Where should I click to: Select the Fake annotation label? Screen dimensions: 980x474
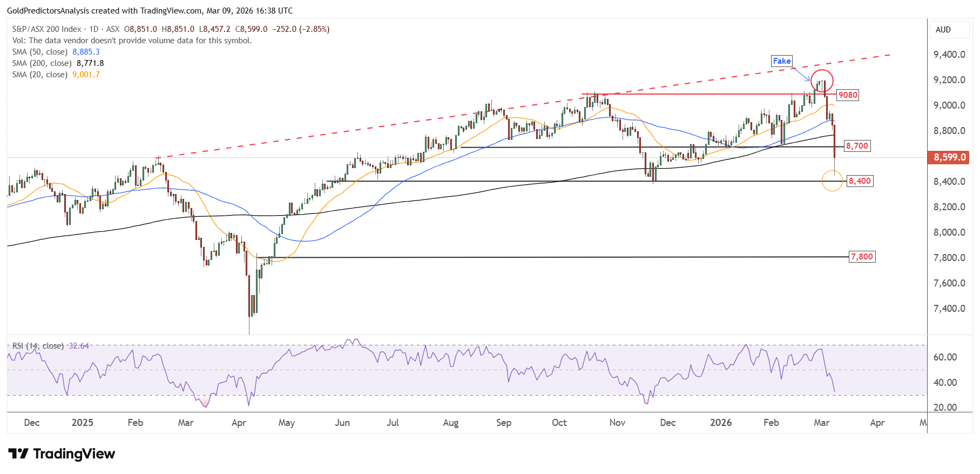[x=781, y=61]
